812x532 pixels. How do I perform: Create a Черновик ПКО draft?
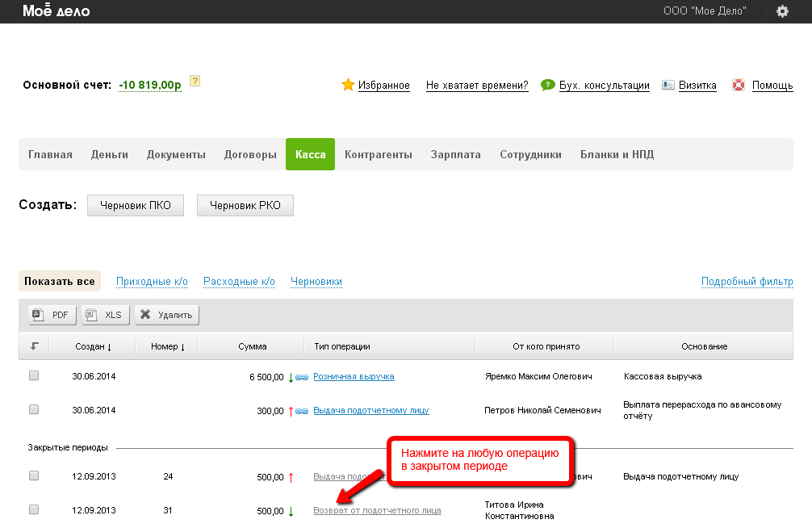[136, 205]
